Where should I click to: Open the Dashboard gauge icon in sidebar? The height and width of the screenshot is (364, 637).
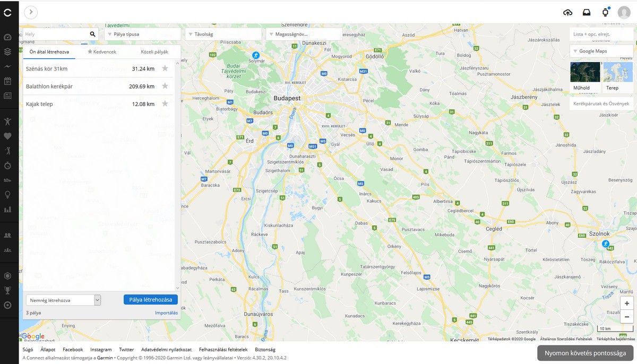(7, 37)
